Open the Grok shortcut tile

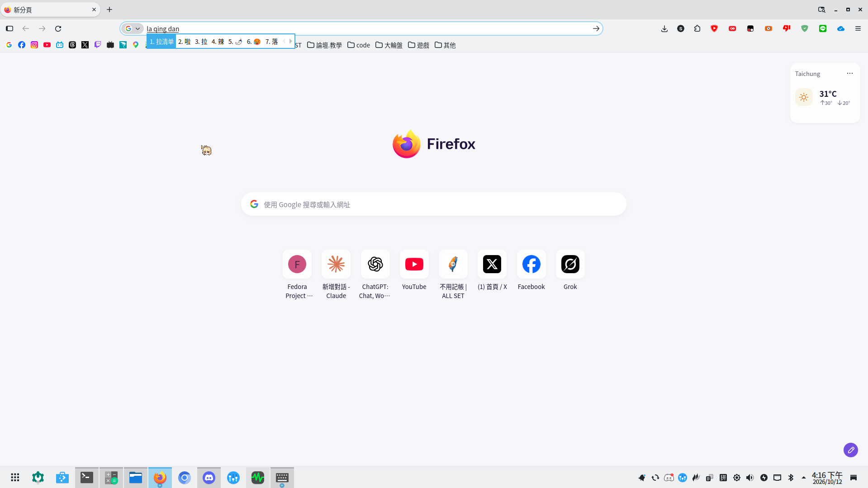(570, 270)
